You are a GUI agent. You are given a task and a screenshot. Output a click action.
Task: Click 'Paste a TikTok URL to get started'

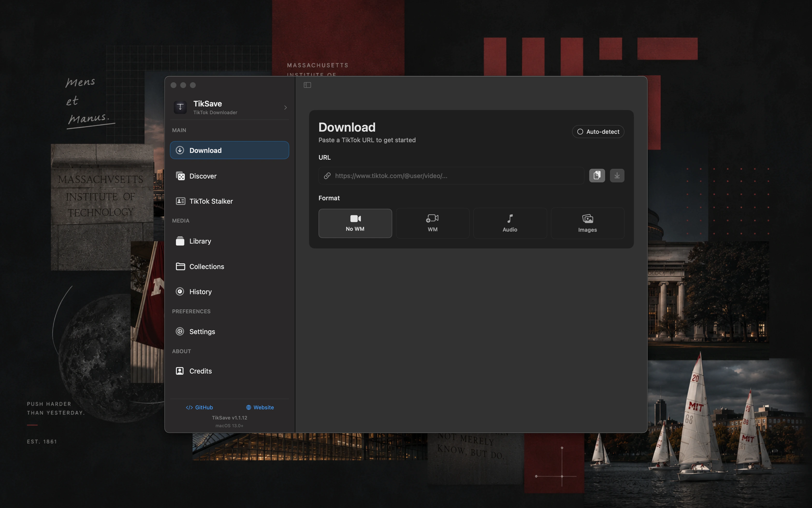[367, 140]
